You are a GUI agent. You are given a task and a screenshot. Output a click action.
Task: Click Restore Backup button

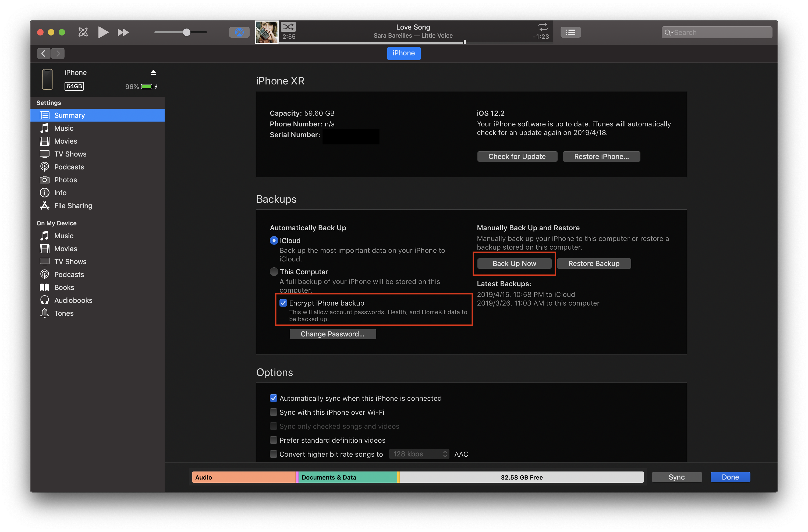tap(594, 264)
